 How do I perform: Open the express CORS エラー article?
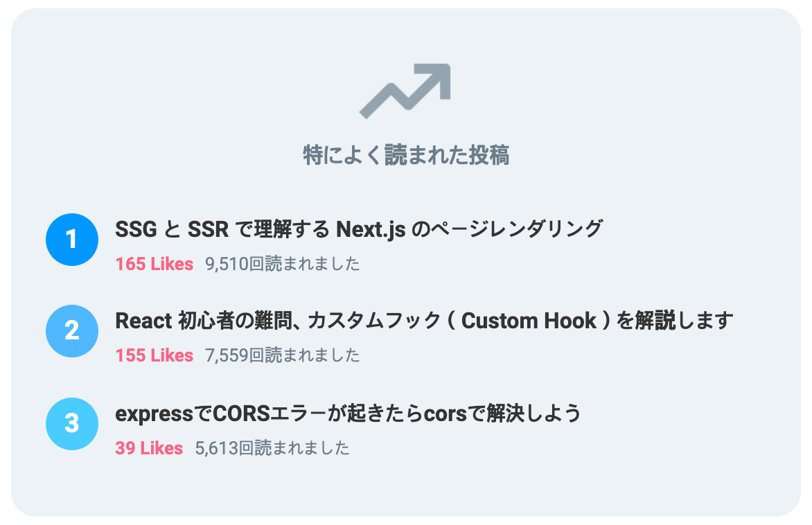348,413
